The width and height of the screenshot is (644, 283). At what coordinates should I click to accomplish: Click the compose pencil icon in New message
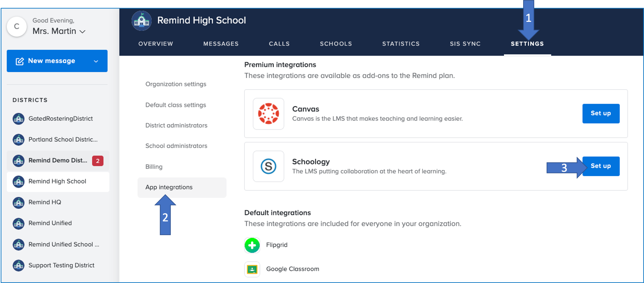(x=20, y=61)
